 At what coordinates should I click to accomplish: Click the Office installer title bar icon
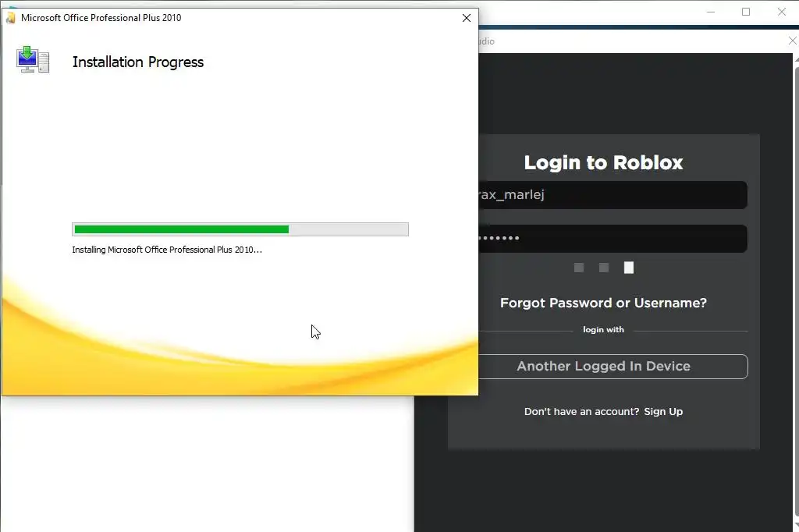click(x=10, y=18)
